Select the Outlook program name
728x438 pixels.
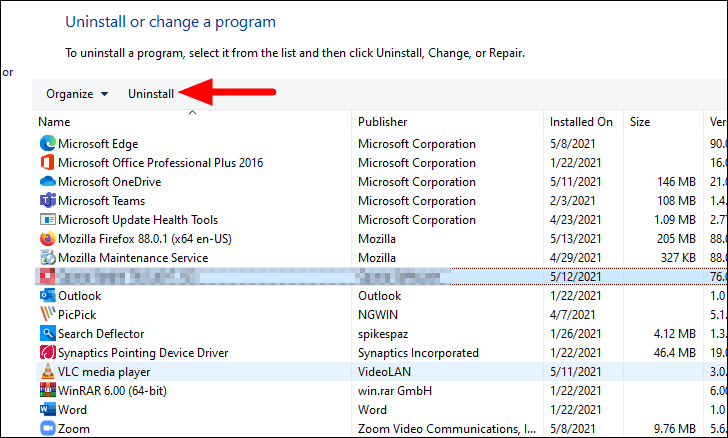click(x=79, y=295)
